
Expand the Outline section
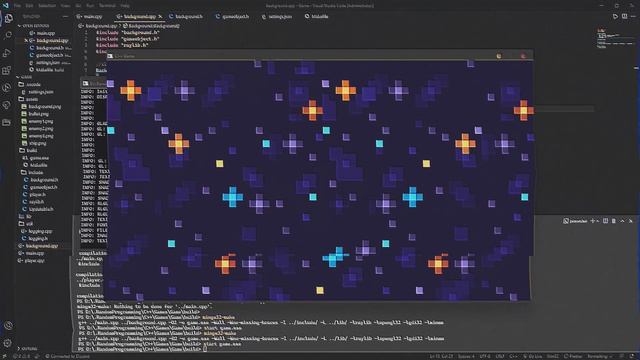pyautogui.click(x=28, y=349)
